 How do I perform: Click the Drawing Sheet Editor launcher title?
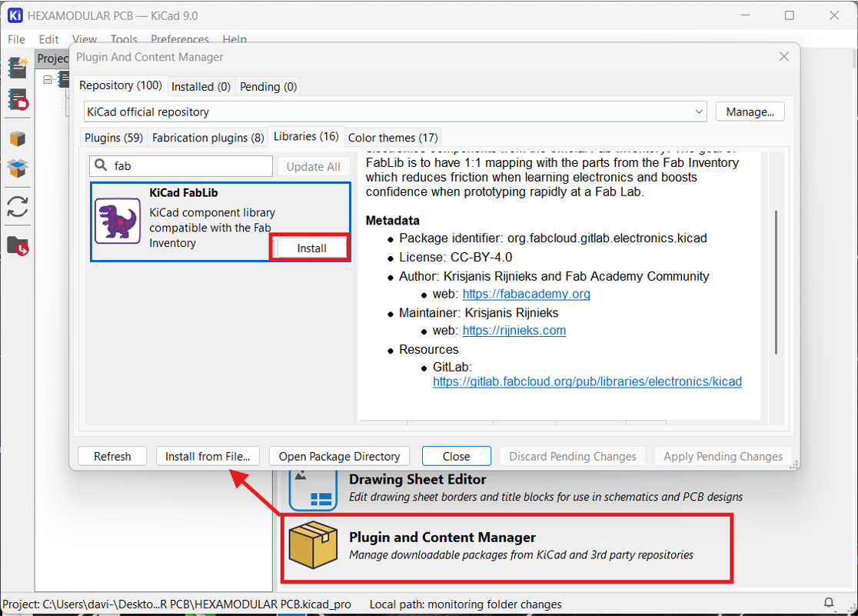(x=417, y=479)
